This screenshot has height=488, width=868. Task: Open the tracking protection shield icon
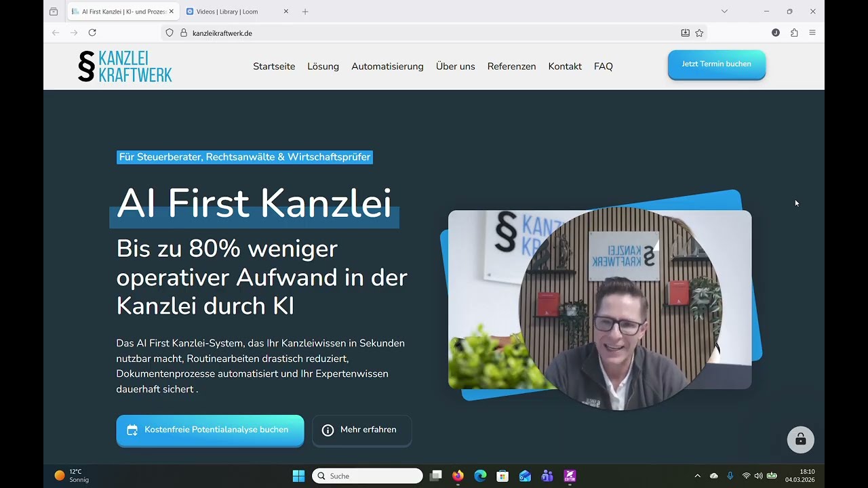point(170,33)
